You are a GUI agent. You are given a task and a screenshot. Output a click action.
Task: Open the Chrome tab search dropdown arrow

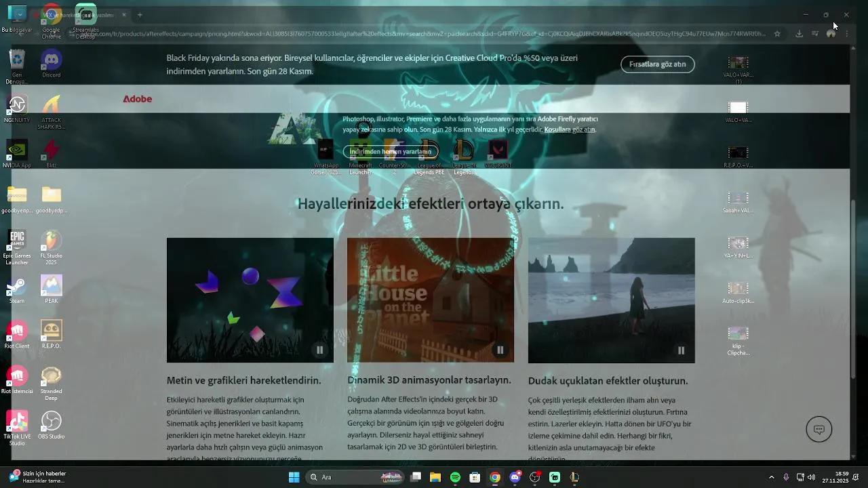point(19,14)
